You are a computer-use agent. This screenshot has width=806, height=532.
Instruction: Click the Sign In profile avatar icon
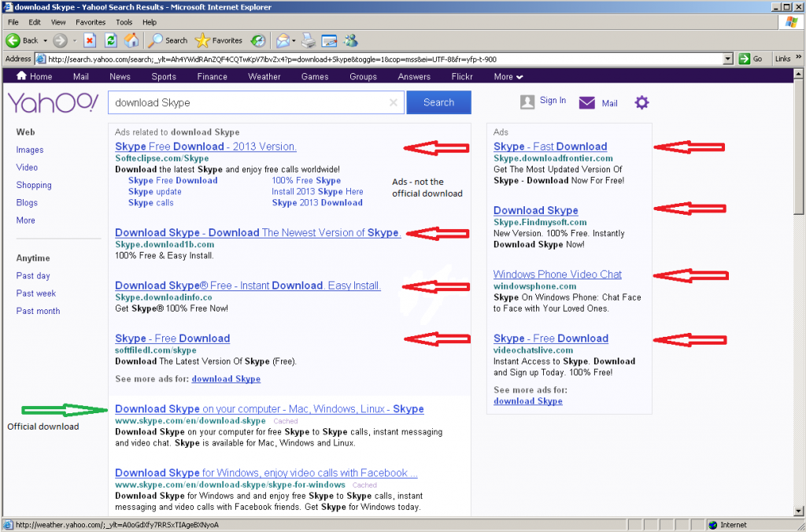coord(527,102)
